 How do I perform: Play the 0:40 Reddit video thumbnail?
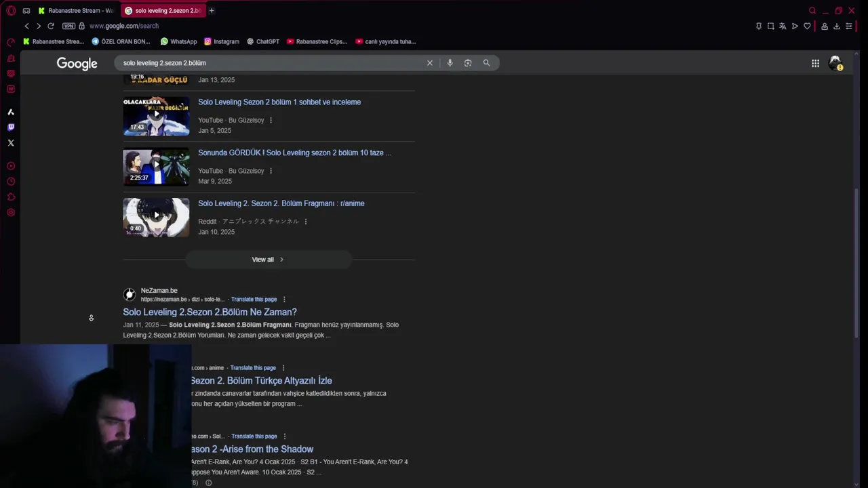tap(156, 218)
